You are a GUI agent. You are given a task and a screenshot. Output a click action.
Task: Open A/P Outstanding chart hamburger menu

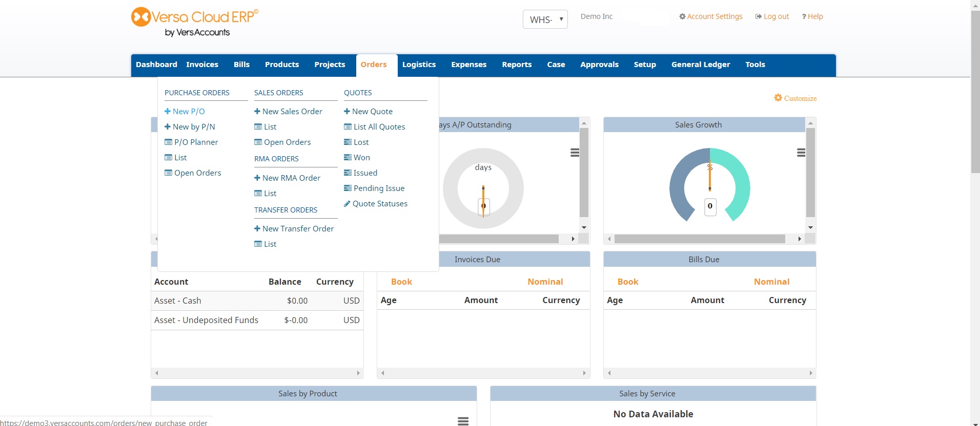(x=575, y=153)
